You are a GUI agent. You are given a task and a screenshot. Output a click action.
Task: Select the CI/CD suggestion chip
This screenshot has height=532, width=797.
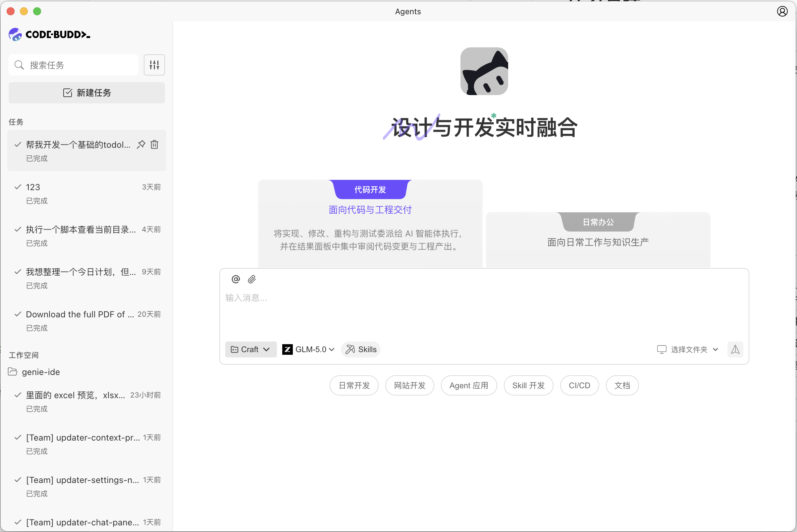579,385
